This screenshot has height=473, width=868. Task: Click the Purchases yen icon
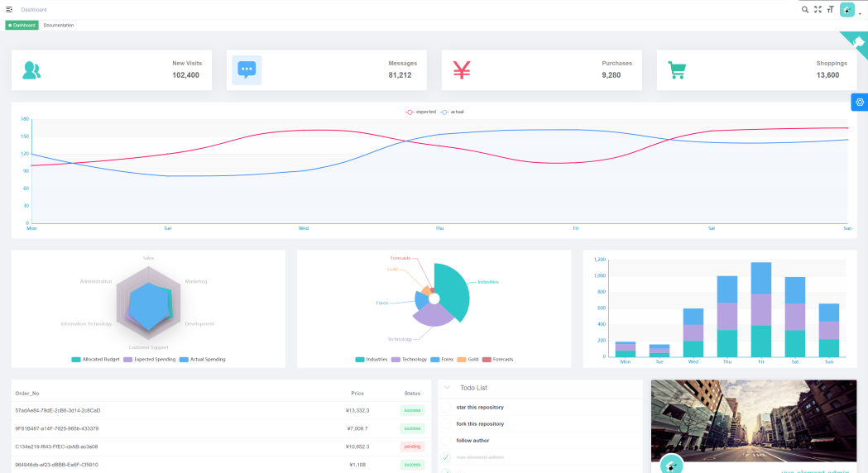click(462, 70)
